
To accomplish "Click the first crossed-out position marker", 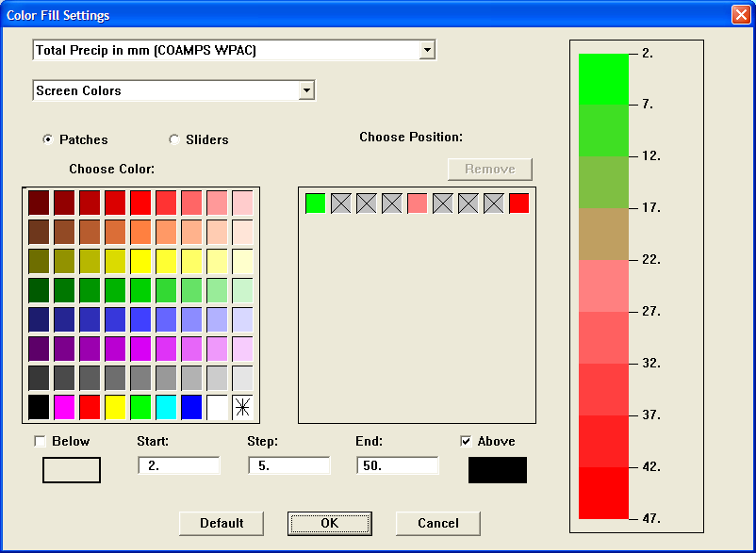I will tap(341, 202).
